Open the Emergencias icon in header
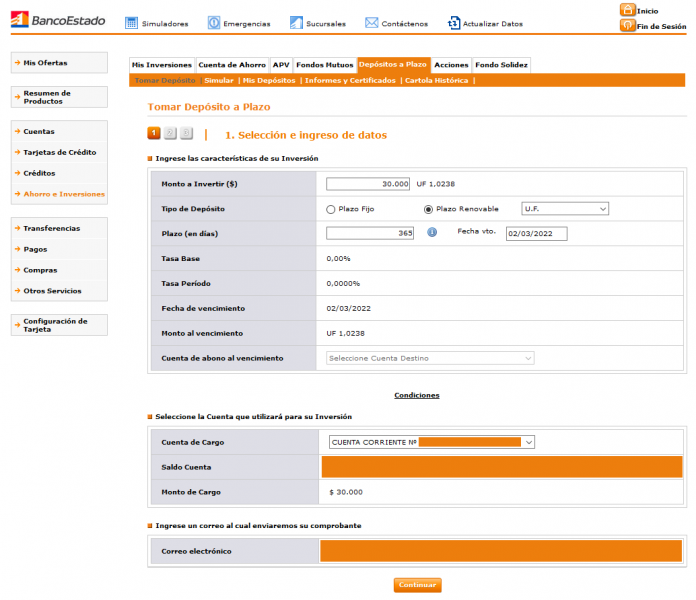696x600 pixels. 213,23
